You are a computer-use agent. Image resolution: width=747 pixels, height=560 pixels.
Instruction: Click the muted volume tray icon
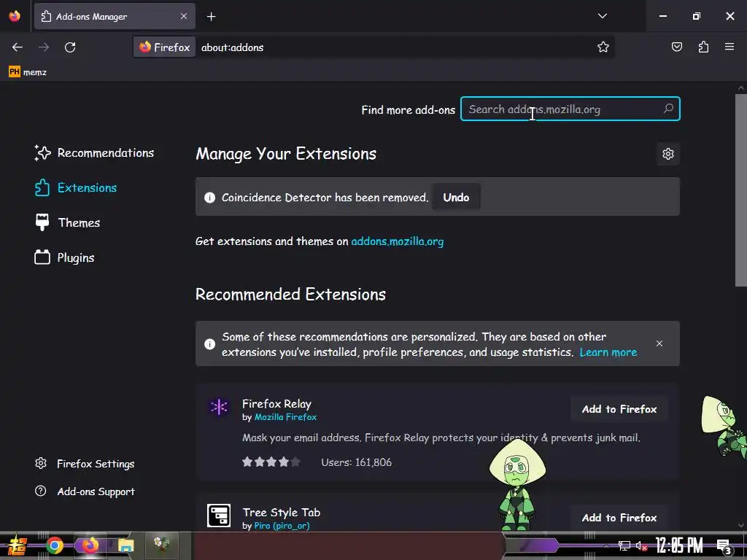pyautogui.click(x=641, y=545)
